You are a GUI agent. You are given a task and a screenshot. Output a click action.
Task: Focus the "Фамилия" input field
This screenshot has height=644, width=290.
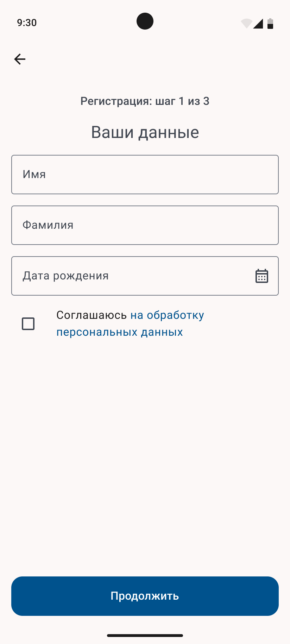tap(145, 225)
